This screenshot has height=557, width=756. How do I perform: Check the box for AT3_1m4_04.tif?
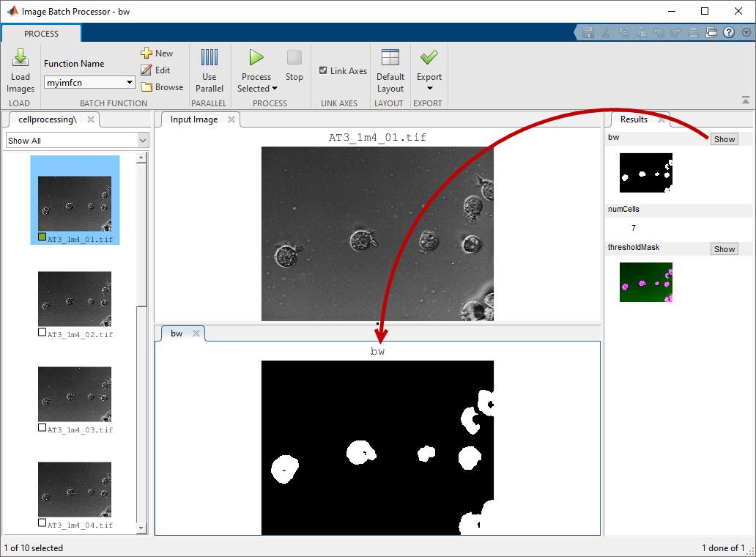pos(42,523)
